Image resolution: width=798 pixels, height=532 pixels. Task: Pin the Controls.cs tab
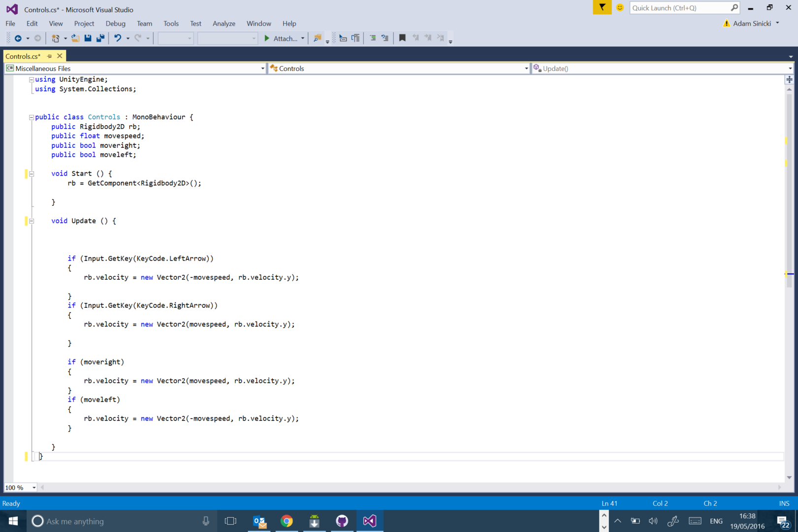49,56
